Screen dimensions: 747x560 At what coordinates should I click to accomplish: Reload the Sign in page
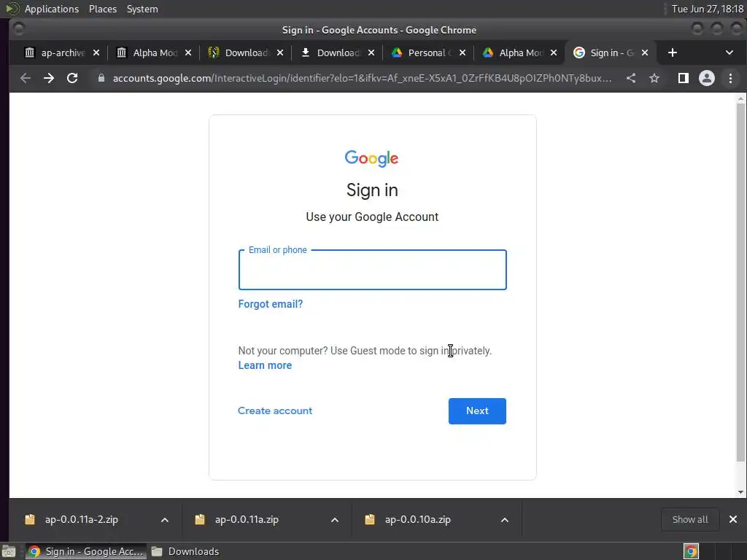point(72,78)
